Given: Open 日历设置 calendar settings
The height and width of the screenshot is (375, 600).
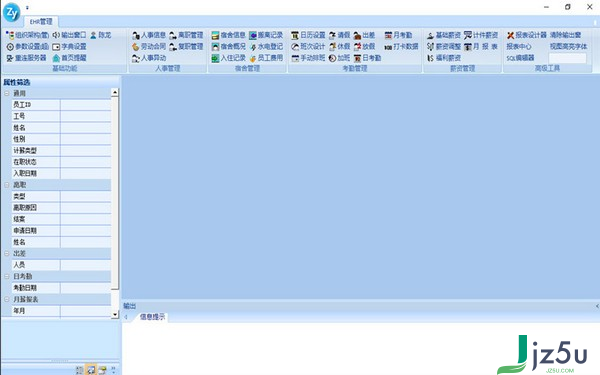Looking at the screenshot, I should coord(308,35).
